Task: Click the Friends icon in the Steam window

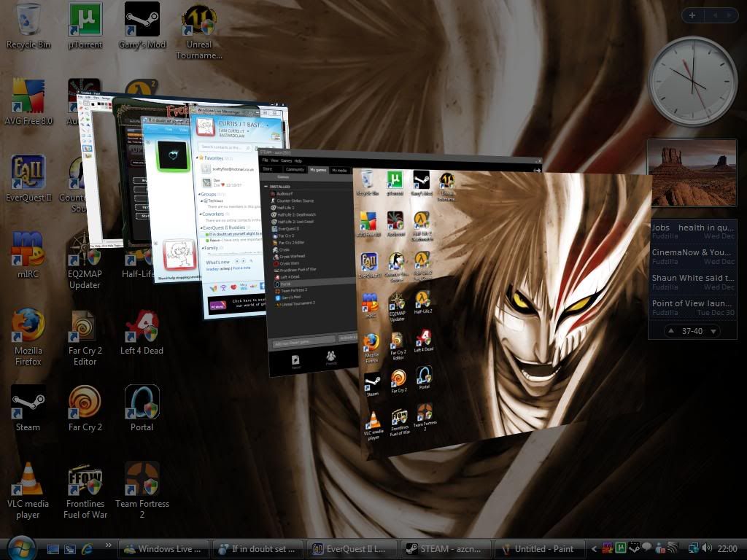Action: click(x=331, y=358)
